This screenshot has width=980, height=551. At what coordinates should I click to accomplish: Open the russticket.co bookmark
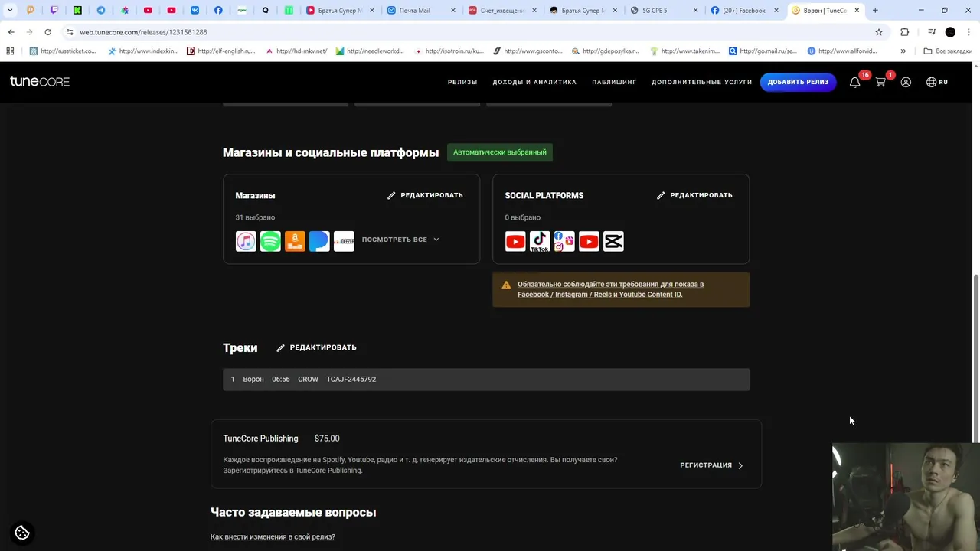click(x=63, y=51)
